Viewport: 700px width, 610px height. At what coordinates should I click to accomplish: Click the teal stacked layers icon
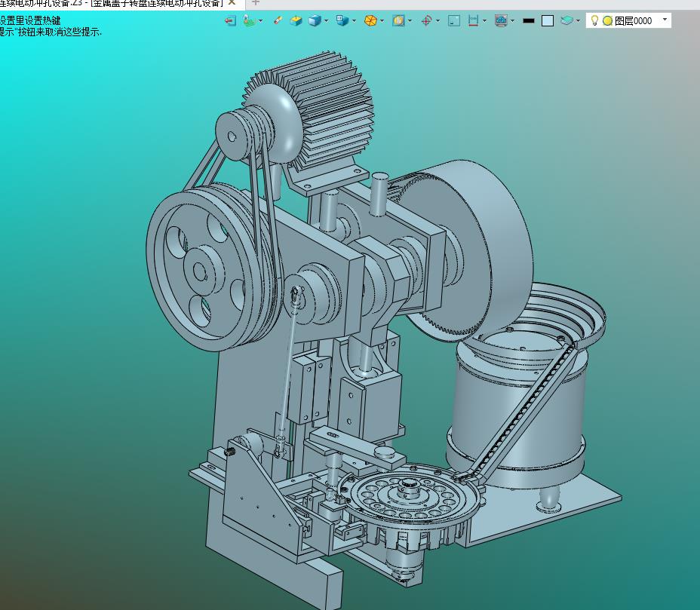click(567, 20)
